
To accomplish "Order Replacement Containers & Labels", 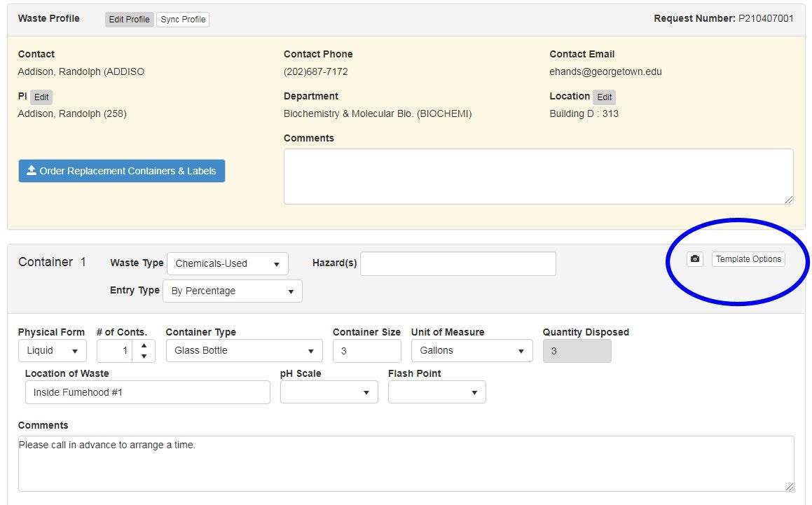I will tap(121, 171).
